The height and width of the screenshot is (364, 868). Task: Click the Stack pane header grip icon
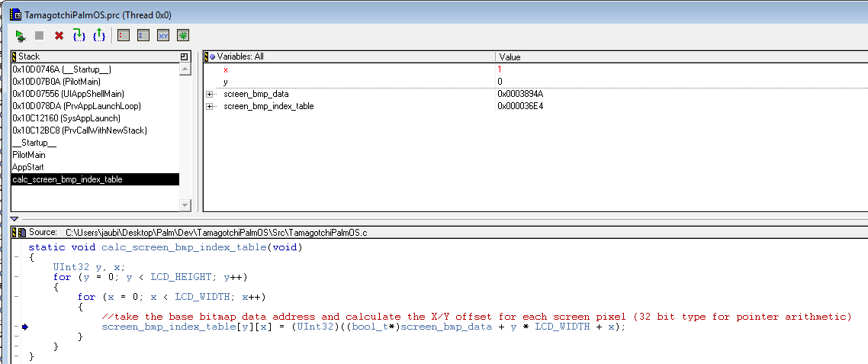(x=15, y=56)
